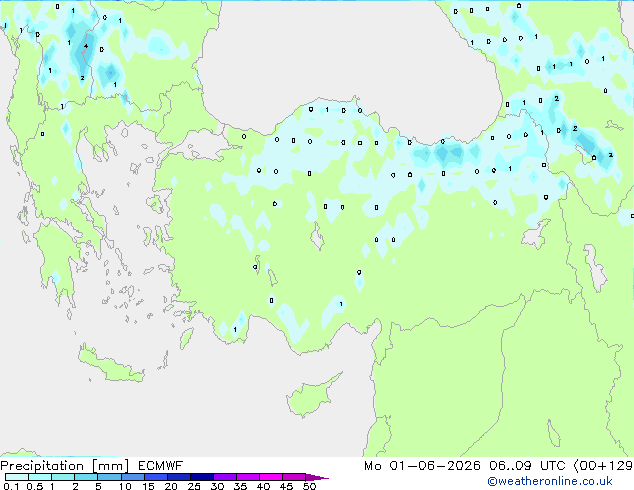Screen dimensions: 634x490
Task: Click the 15–20 mm legend swatch
Action: [x=156, y=477]
